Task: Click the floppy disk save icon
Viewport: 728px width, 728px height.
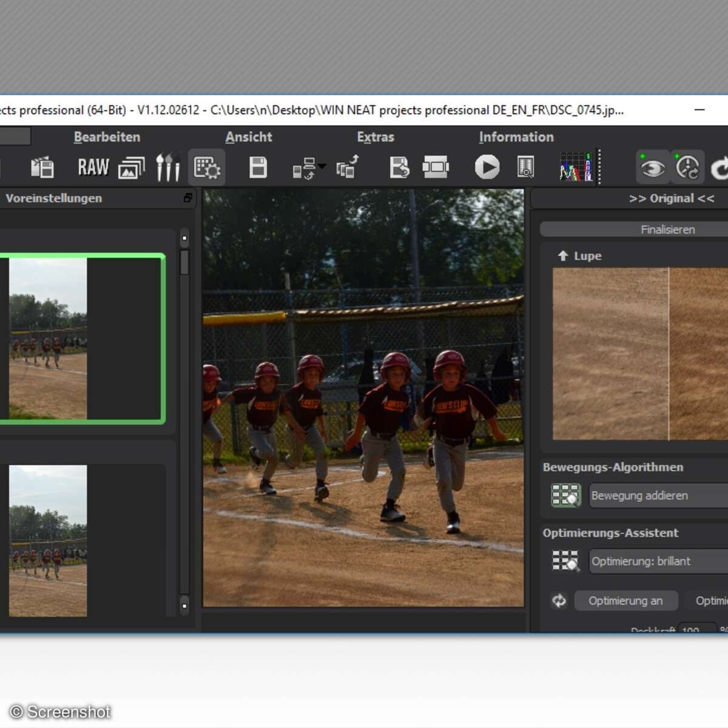Action: (258, 167)
